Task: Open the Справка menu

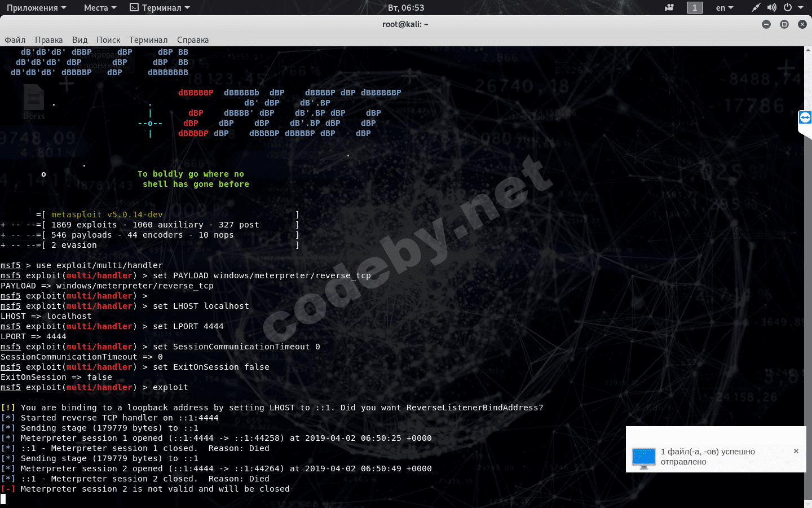Action: click(193, 40)
